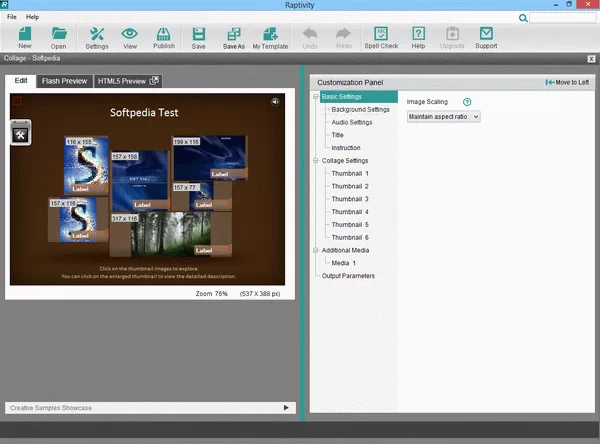Image resolution: width=600 pixels, height=444 pixels.
Task: Toggle the sound speaker icon in preview
Action: pyautogui.click(x=275, y=101)
